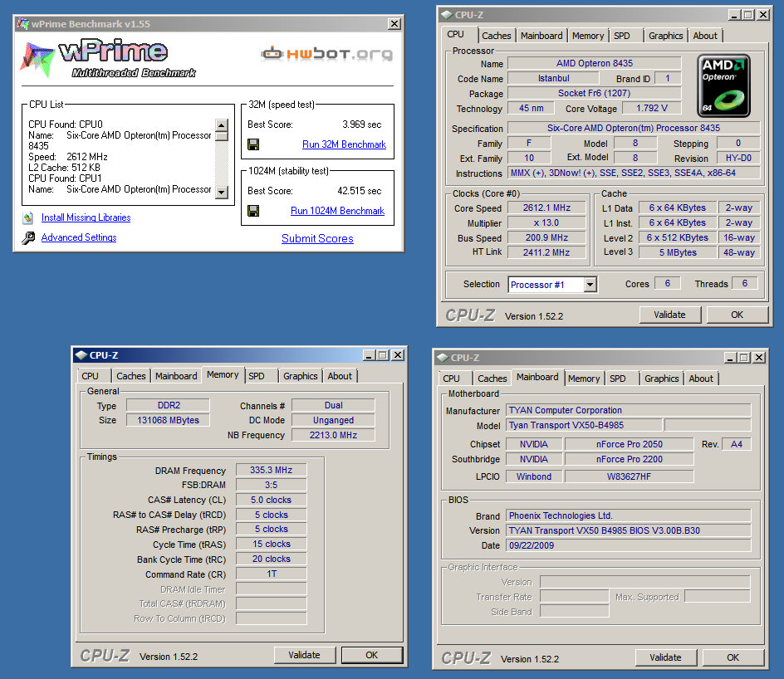Click the 1024M best score 42.515 sec
This screenshot has width=784, height=679.
click(x=359, y=191)
